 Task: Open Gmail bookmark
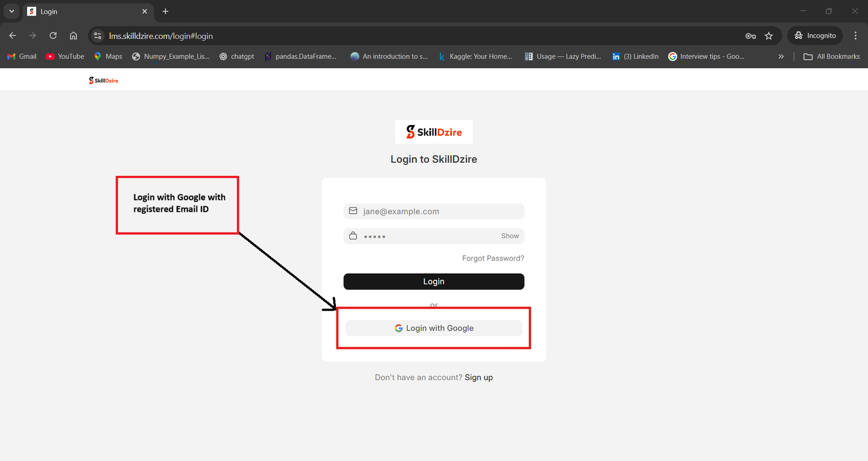tap(22, 56)
